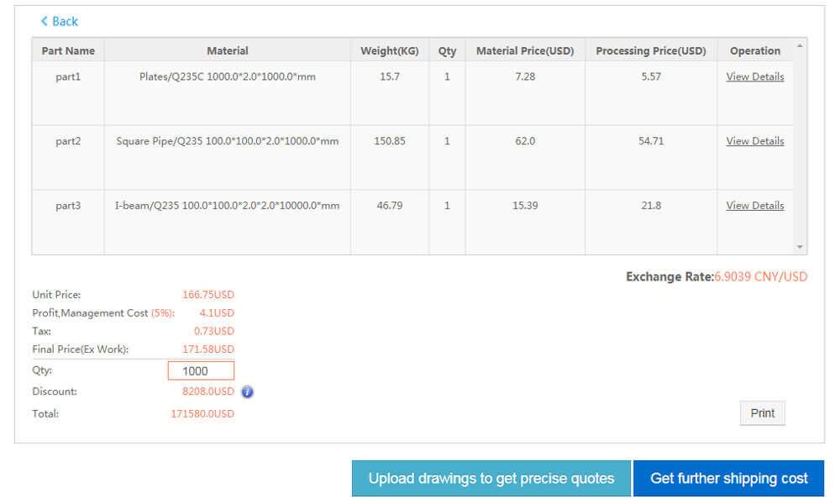Image resolution: width=840 pixels, height=504 pixels.
Task: Click the back chevron arrow
Action: (x=44, y=21)
